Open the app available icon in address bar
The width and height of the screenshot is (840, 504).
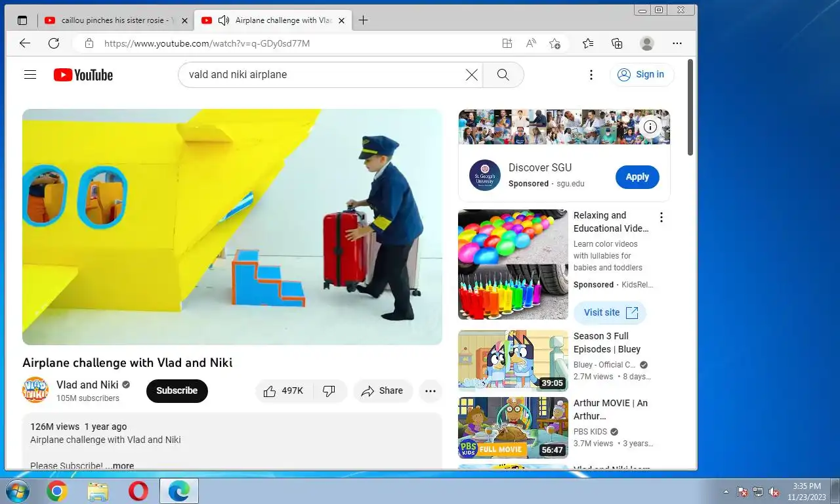(507, 43)
